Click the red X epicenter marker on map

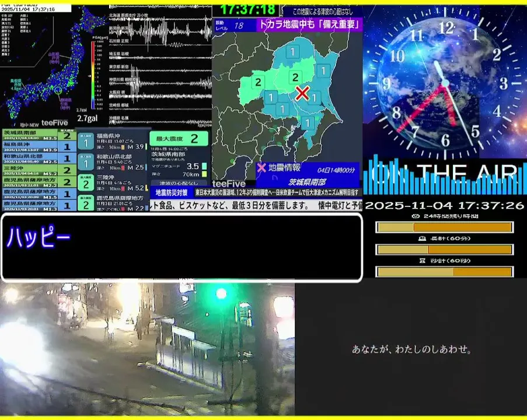[x=302, y=93]
